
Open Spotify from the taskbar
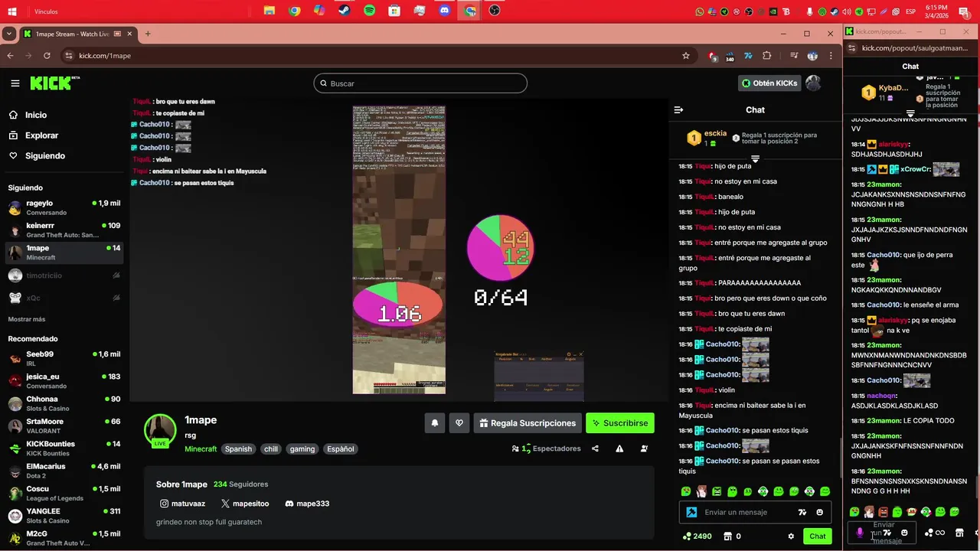[369, 11]
